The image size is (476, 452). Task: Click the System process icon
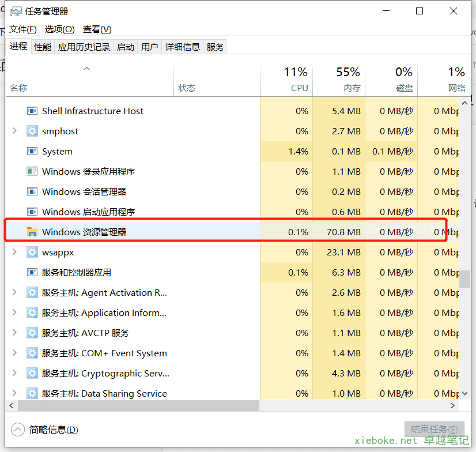tap(32, 152)
